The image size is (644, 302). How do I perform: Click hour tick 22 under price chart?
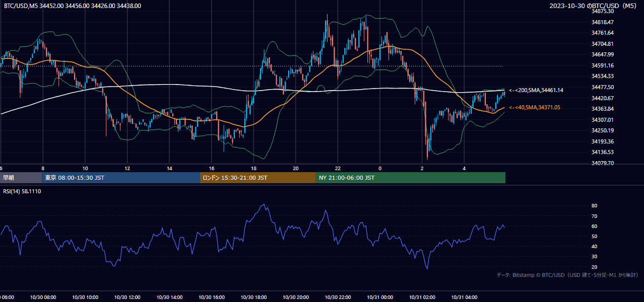coord(338,168)
